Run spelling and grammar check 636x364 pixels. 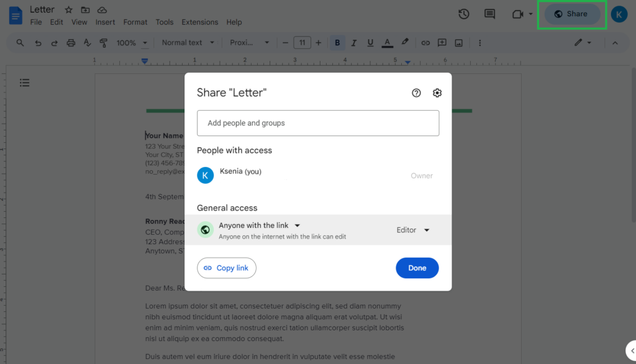pyautogui.click(x=88, y=42)
